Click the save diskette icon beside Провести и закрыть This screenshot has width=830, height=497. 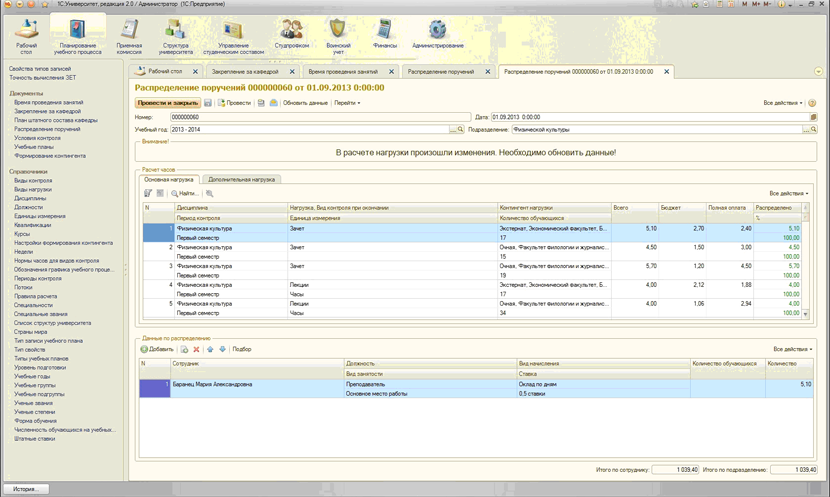(x=208, y=103)
